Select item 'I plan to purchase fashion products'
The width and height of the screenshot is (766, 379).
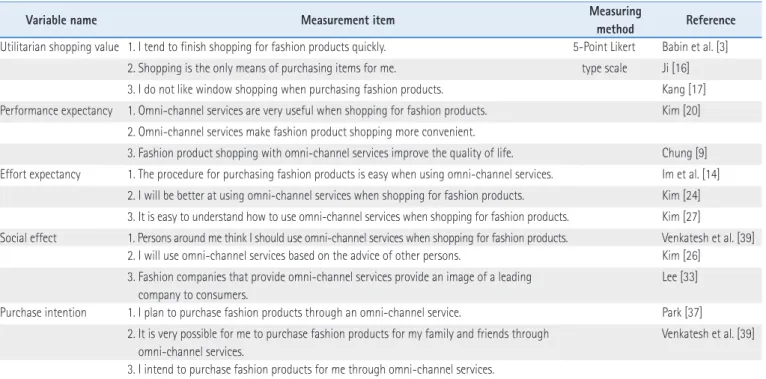(294, 313)
